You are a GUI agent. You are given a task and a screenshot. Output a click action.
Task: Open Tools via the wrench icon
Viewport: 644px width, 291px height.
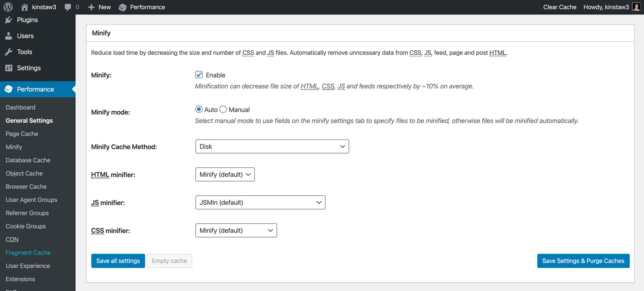(9, 52)
